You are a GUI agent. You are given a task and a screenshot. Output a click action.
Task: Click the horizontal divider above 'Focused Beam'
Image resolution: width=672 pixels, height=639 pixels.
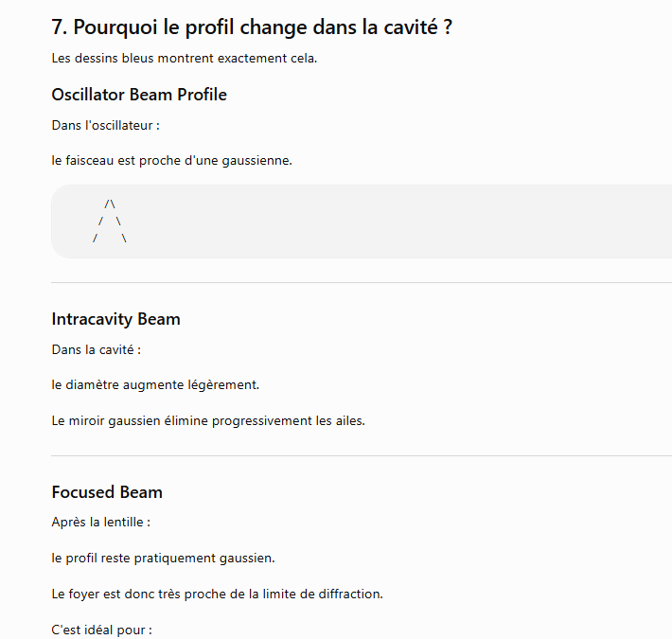(362, 456)
